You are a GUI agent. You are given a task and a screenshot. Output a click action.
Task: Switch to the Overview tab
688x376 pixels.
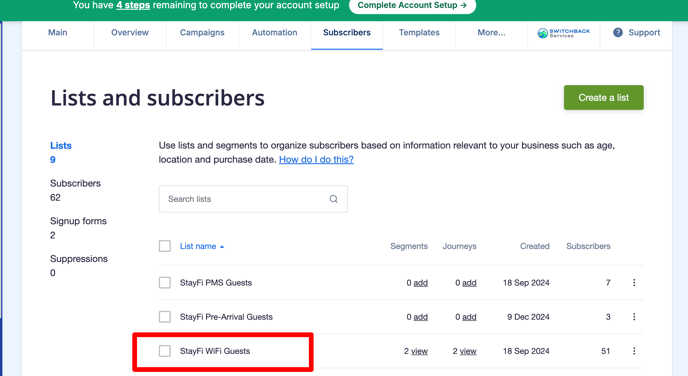130,32
